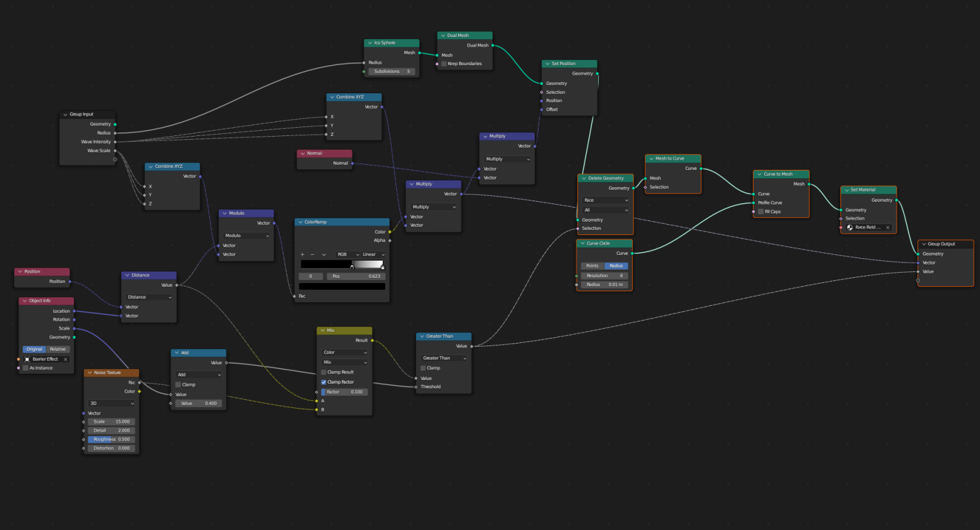Toggle Clamp checkbox on Add node
The width and height of the screenshot is (980, 530).
pyautogui.click(x=178, y=384)
